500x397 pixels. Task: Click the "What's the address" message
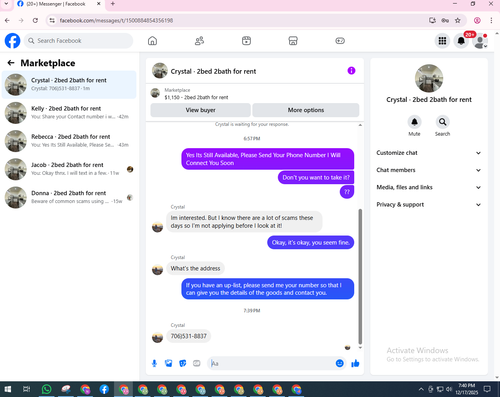[195, 268]
